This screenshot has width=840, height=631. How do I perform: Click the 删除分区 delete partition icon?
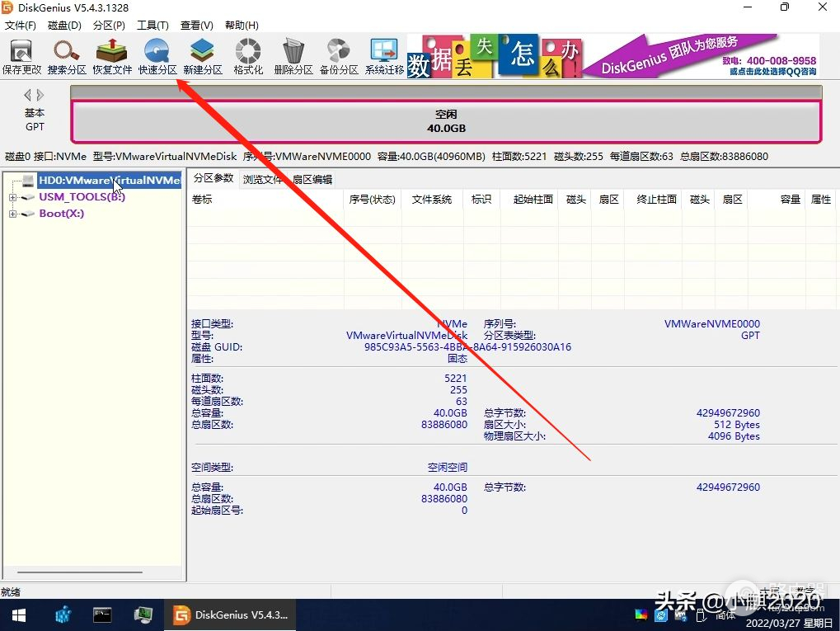pos(293,56)
